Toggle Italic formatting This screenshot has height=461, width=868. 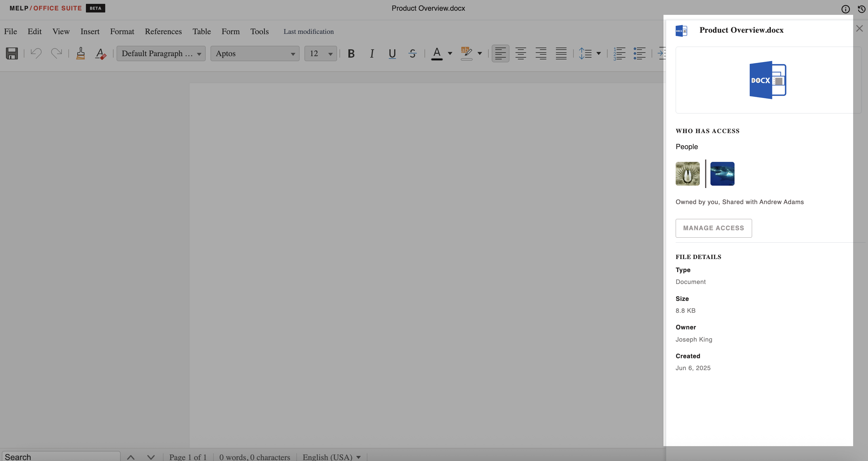pos(372,53)
